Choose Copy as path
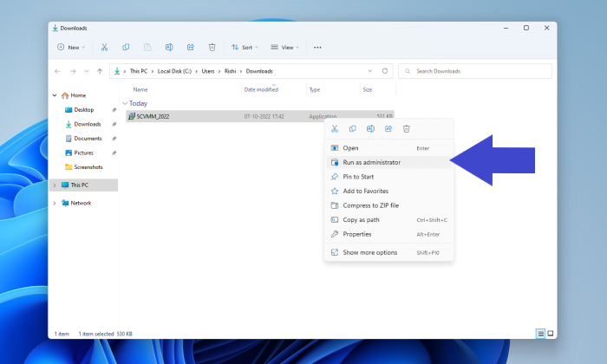The width and height of the screenshot is (607, 364). coord(388,220)
